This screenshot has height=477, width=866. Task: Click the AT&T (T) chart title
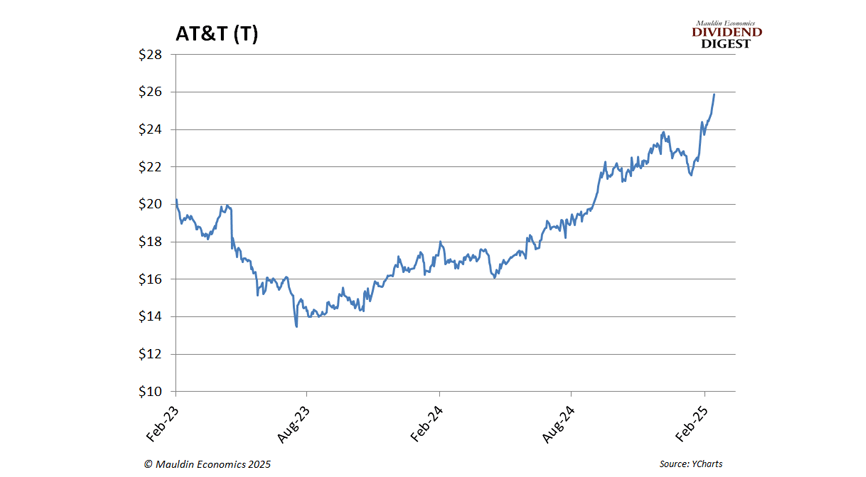click(217, 34)
